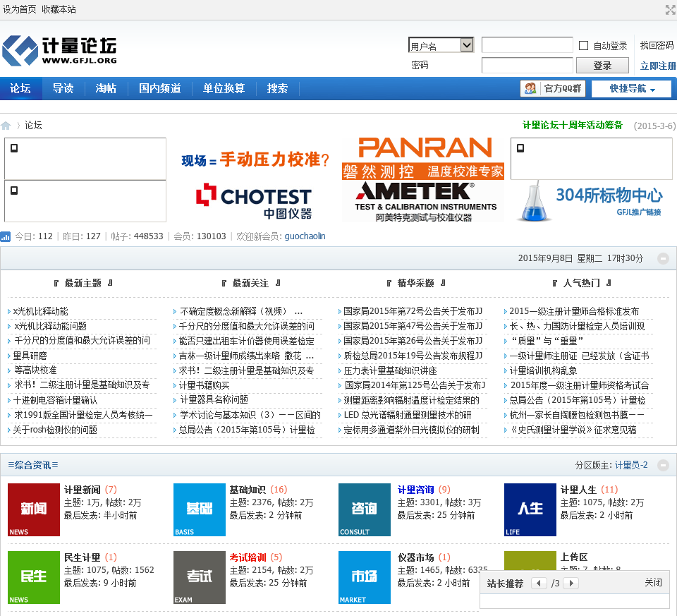Select the 导读 nav tab

pos(63,89)
